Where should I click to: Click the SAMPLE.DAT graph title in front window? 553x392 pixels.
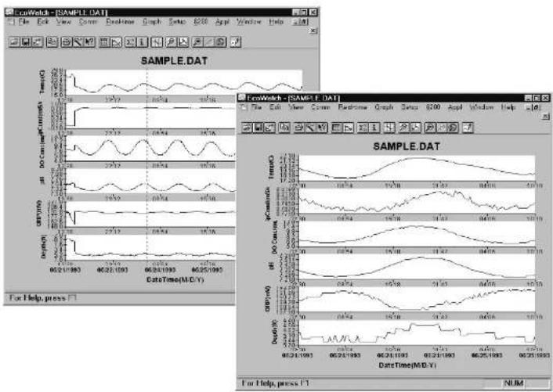coord(407,146)
